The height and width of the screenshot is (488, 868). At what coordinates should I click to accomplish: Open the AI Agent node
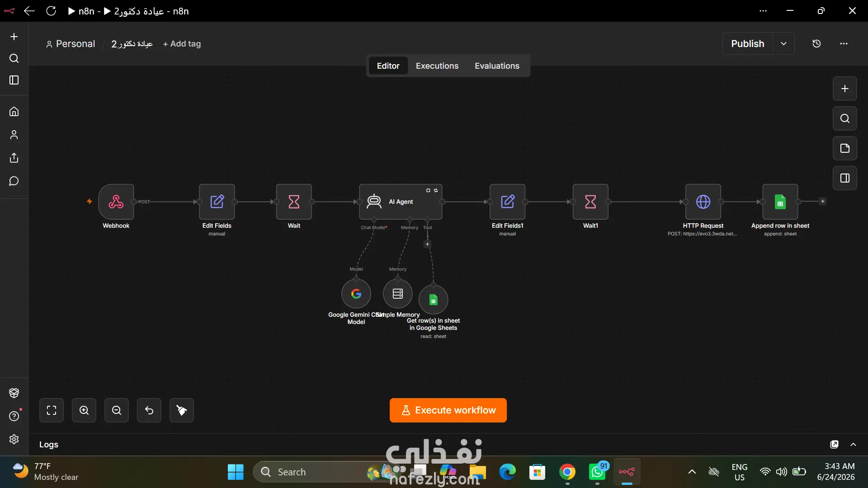pos(401,202)
